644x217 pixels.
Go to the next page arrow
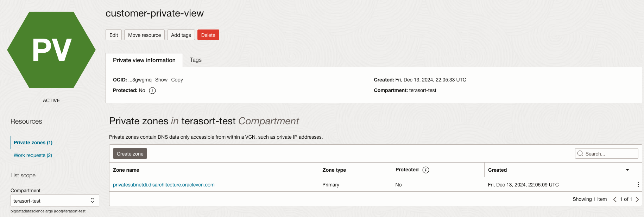click(637, 199)
